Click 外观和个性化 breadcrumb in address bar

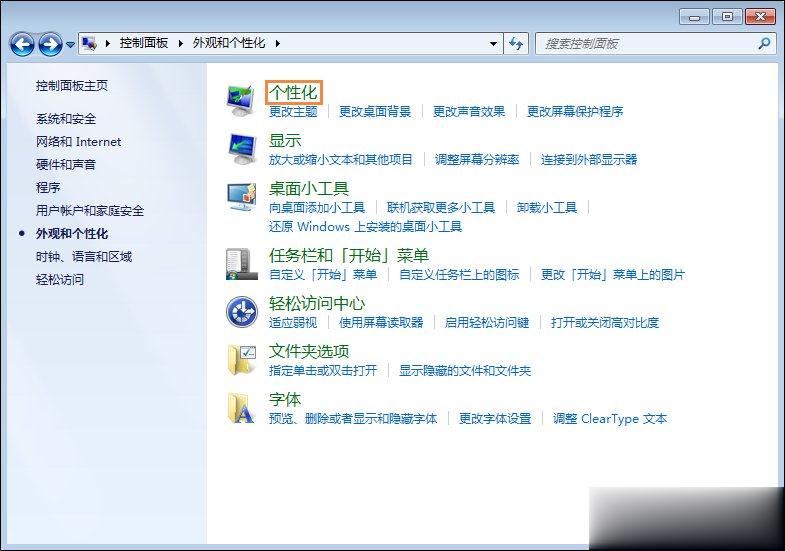click(x=229, y=43)
